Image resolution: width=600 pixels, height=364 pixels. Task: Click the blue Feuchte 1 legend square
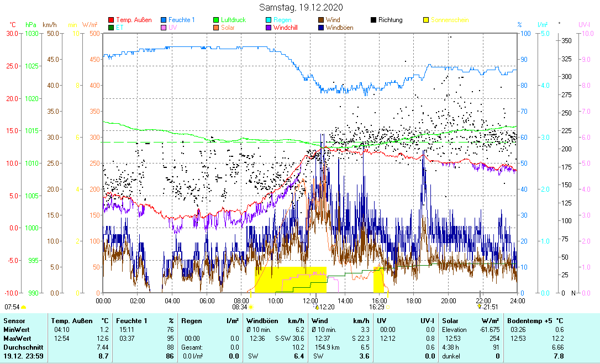click(164, 20)
